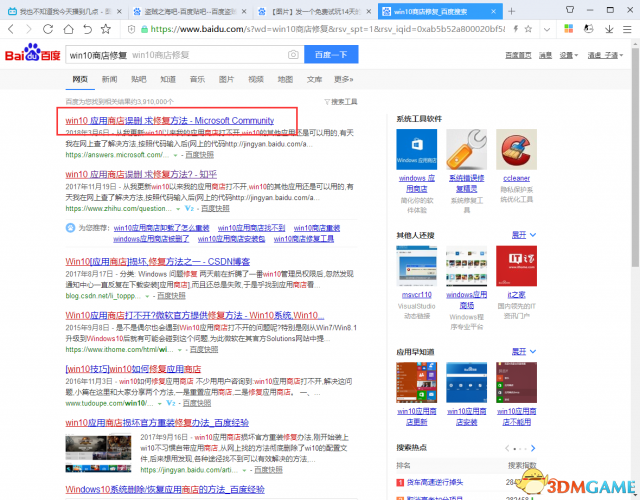Expand dropdown beside answers.microsoft.com URL

tap(176, 156)
